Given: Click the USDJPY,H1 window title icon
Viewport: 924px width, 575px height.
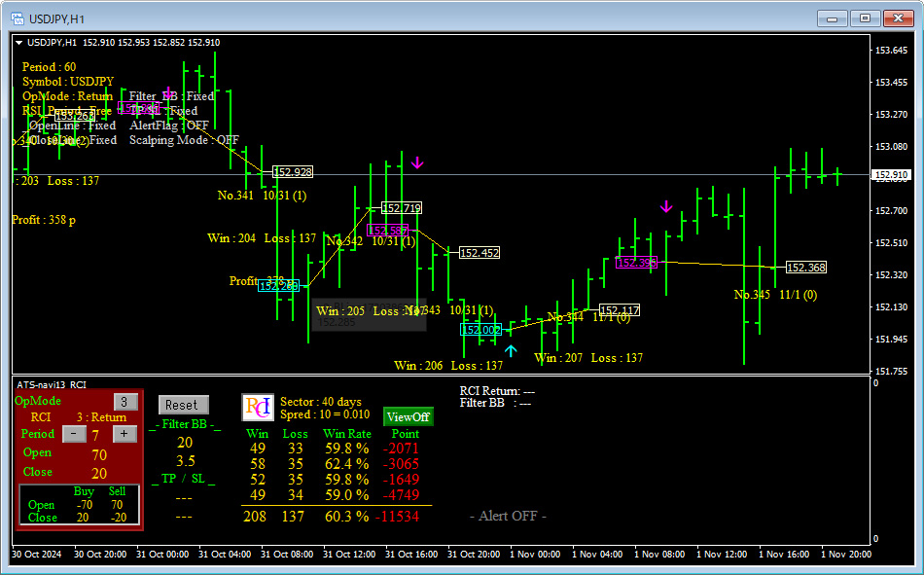Looking at the screenshot, I should point(18,18).
